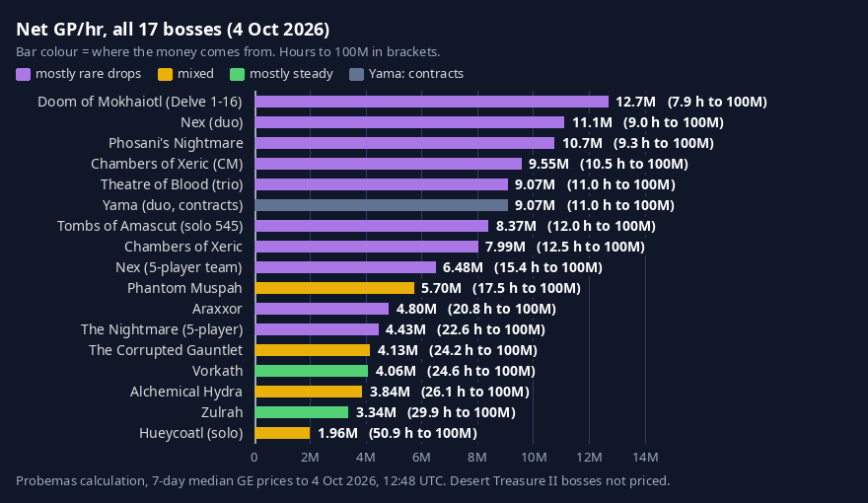Screen dimensions: 868x503
Task: Click the 'Yama: contracts' legend label
Action: click(x=415, y=74)
